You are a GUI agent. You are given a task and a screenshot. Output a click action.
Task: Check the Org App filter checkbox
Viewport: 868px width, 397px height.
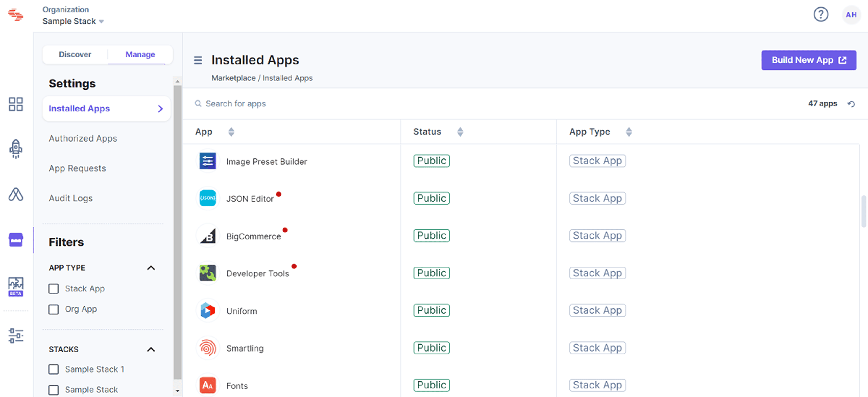pyautogui.click(x=53, y=309)
